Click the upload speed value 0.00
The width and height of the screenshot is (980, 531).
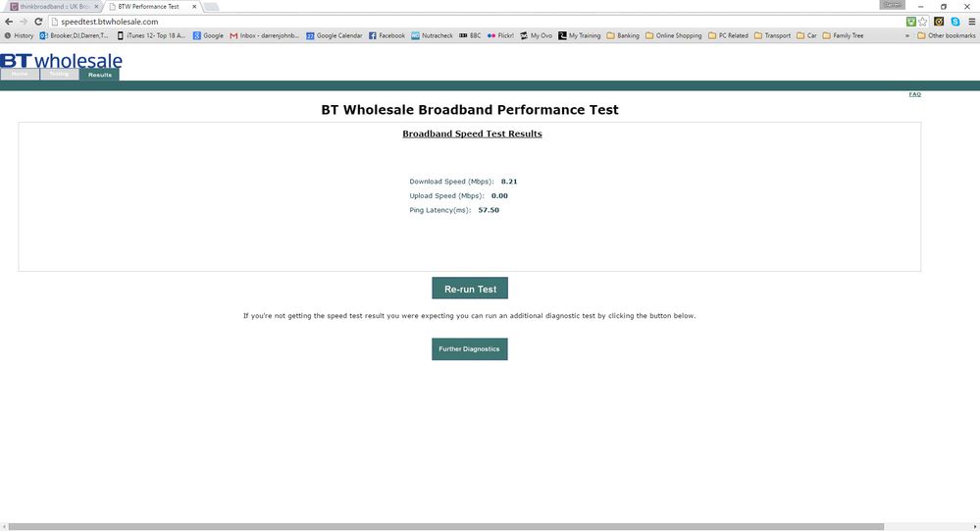point(499,195)
